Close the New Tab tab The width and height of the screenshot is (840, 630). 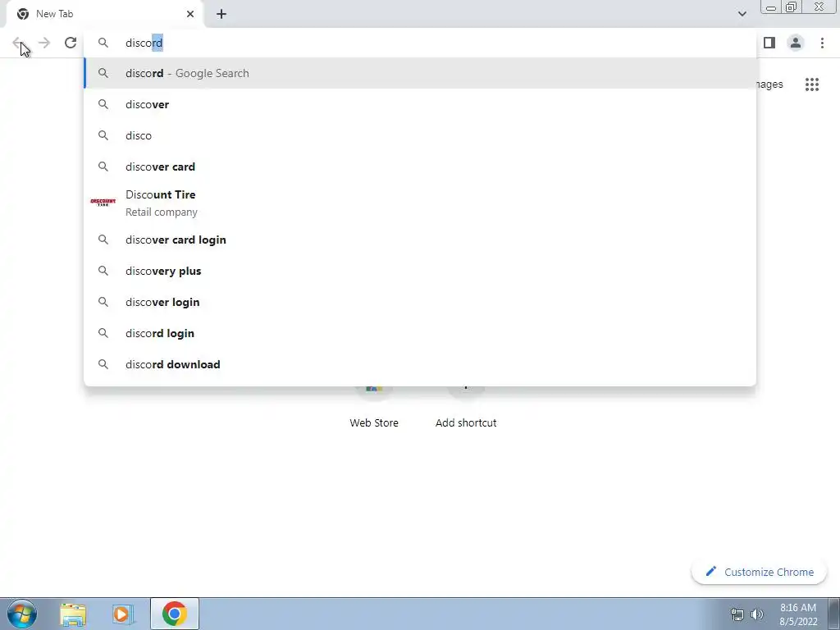point(190,14)
